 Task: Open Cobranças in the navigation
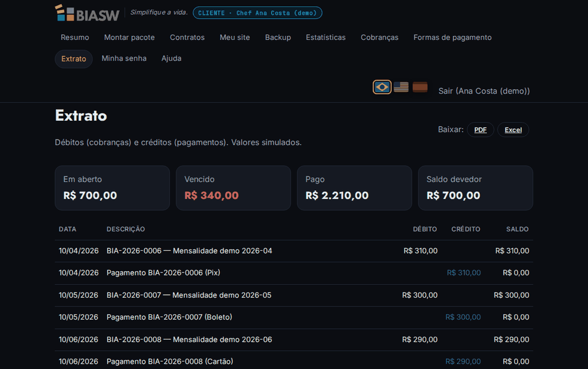click(x=379, y=38)
